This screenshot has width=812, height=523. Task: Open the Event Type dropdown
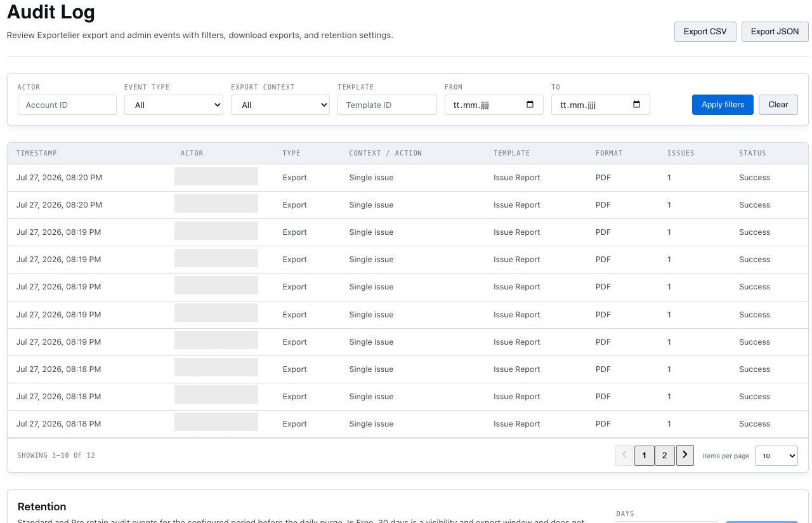[174, 105]
